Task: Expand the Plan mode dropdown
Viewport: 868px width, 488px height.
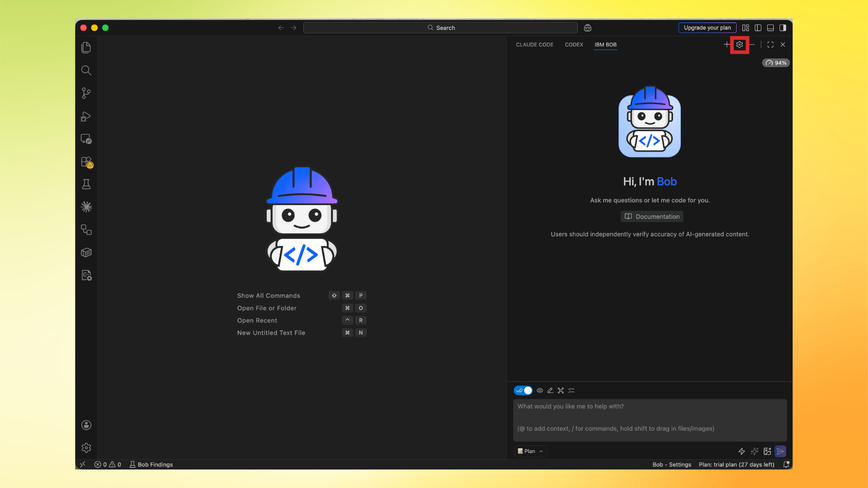Action: click(530, 451)
